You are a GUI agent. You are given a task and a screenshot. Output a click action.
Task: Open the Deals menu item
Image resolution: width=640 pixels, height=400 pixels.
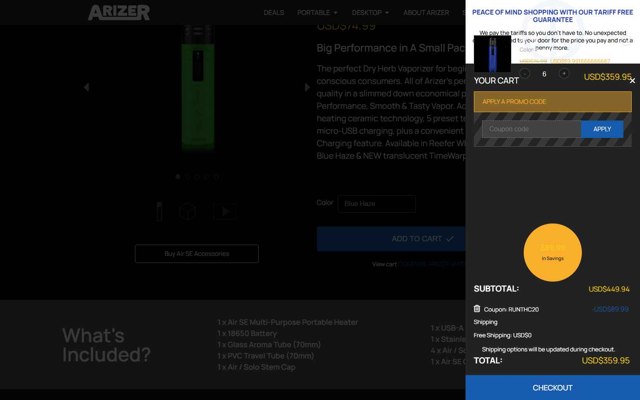click(273, 13)
